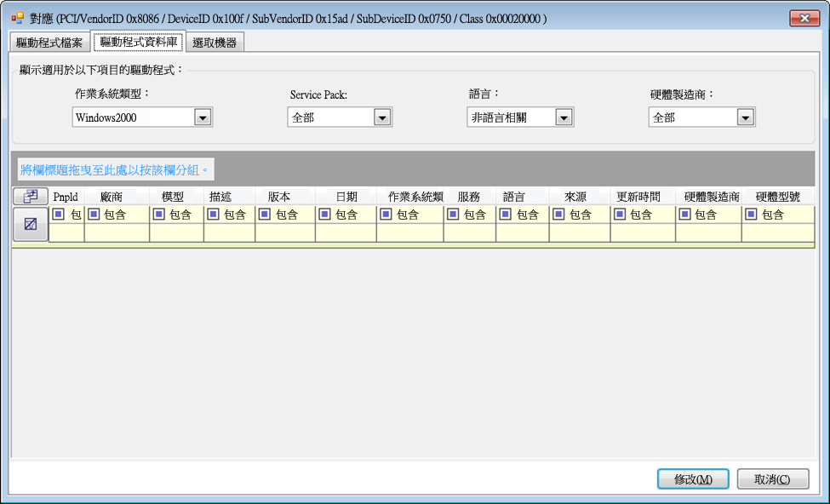830x504 pixels.
Task: Click the filter operator icon under 模型
Action: (159, 215)
